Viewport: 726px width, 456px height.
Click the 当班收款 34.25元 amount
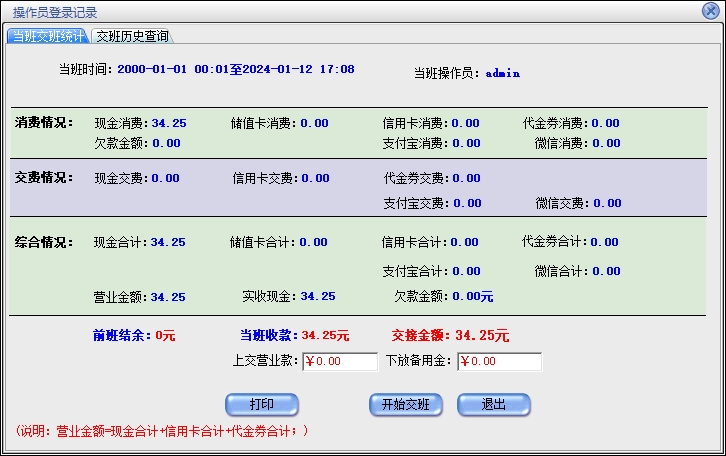click(x=325, y=336)
